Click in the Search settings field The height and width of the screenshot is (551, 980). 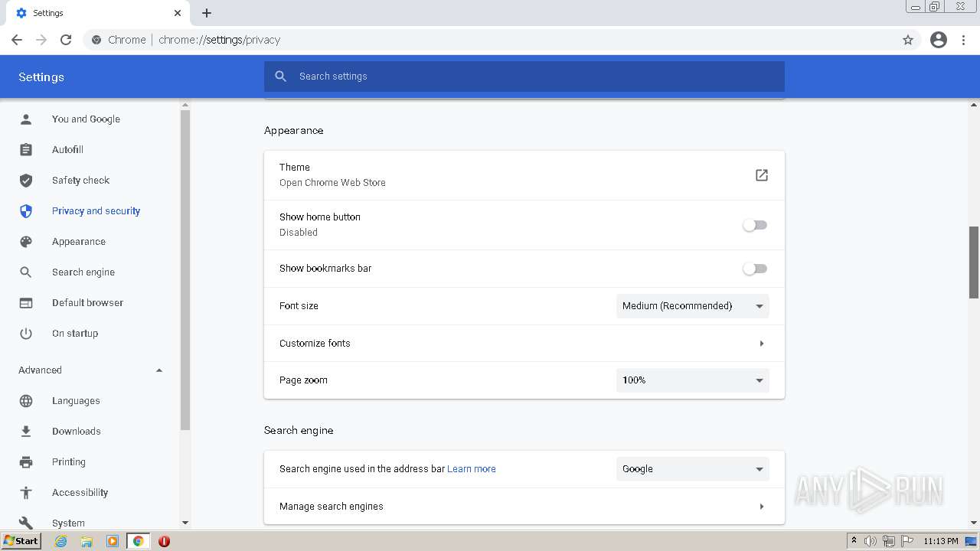tap(524, 77)
